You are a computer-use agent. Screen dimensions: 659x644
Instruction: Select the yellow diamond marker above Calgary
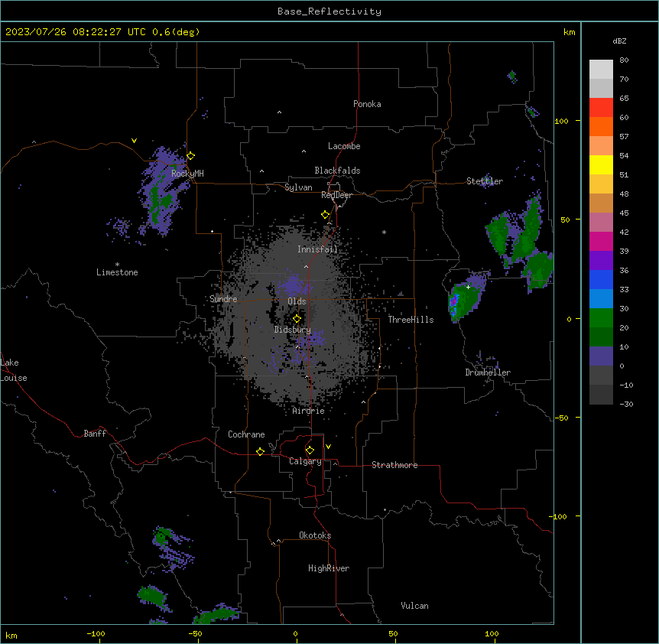point(310,450)
